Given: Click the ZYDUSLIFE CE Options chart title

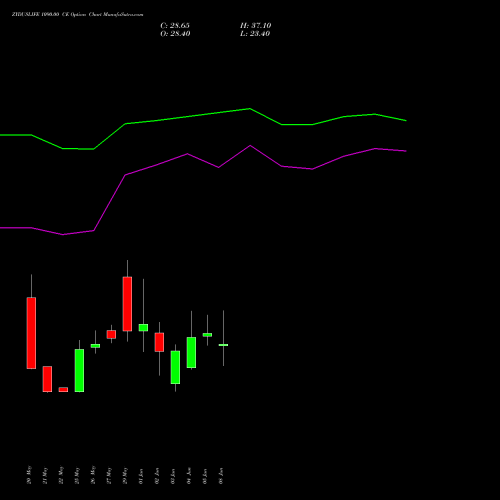Looking at the screenshot, I should coord(77,15).
